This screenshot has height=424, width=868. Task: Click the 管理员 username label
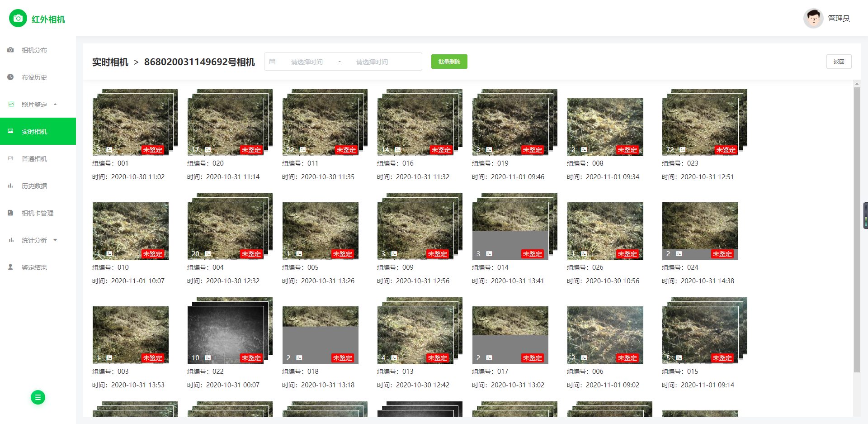(x=839, y=18)
